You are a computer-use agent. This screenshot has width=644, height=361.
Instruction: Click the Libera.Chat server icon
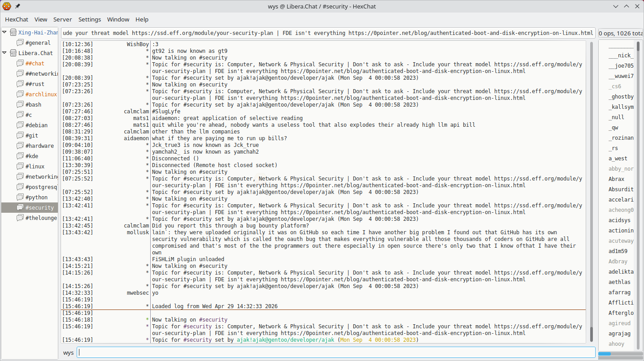pyautogui.click(x=13, y=53)
